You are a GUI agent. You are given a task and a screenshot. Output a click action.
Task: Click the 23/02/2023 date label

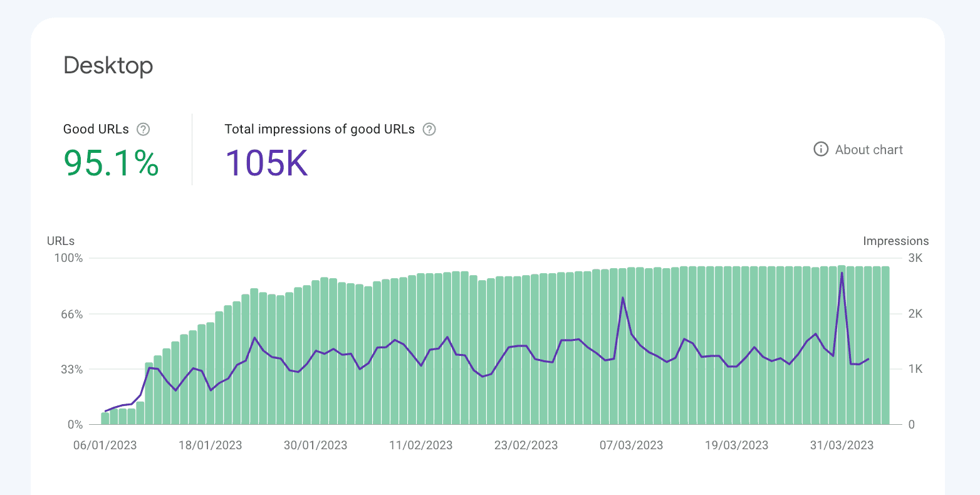coord(526,445)
